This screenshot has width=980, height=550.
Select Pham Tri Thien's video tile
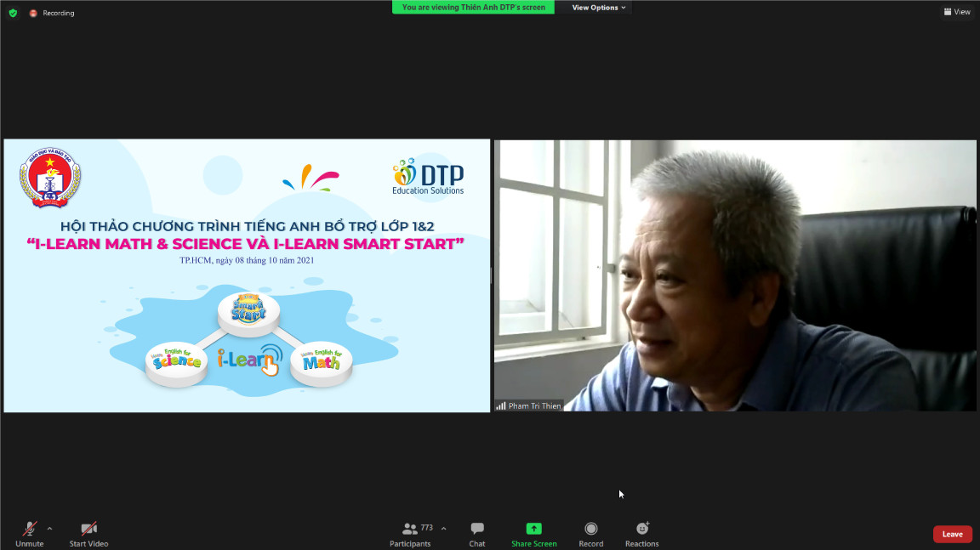pos(735,275)
